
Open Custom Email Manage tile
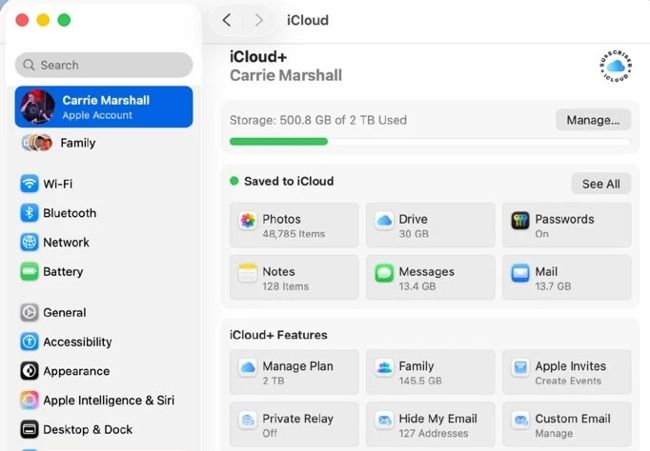[x=567, y=424]
